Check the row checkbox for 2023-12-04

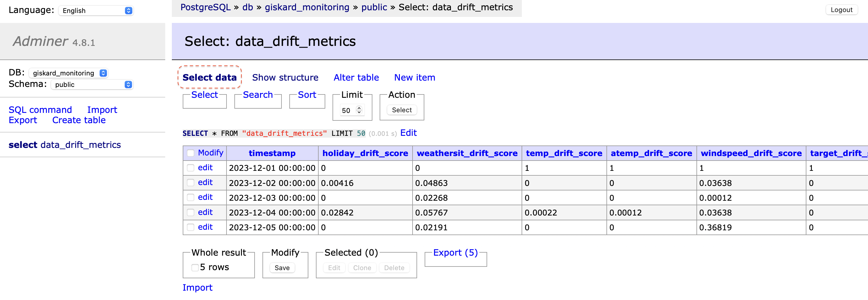[191, 212]
